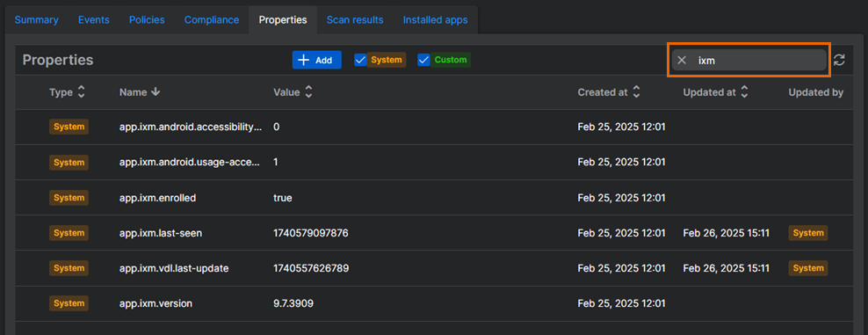Sort by Type column arrows
868x335 pixels.
pos(82,92)
